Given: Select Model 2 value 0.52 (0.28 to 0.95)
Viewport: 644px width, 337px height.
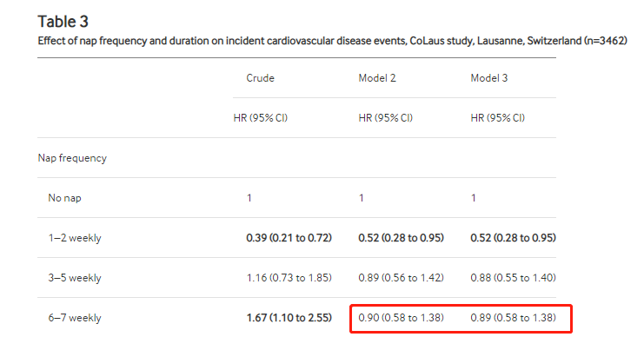Looking at the screenshot, I should pyautogui.click(x=402, y=238).
